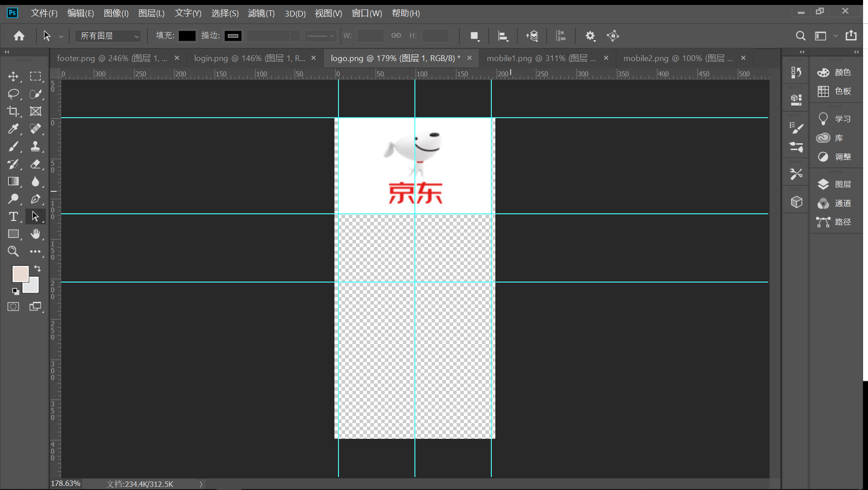The height and width of the screenshot is (490, 868).
Task: Open the 图像(I) menu
Action: point(116,13)
